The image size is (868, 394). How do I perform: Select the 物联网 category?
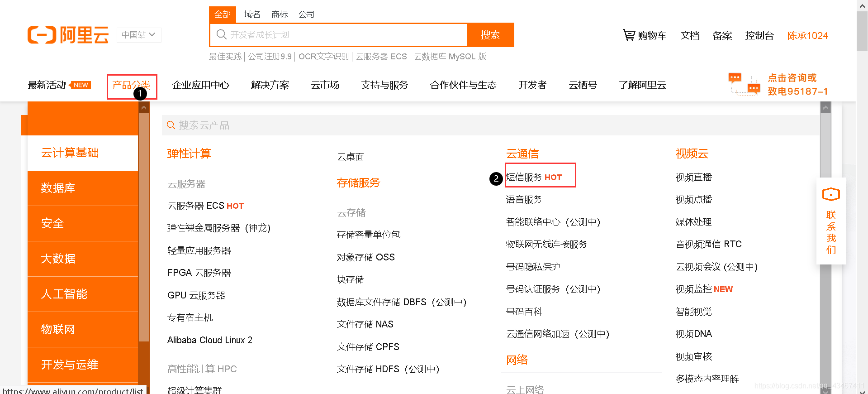click(x=83, y=330)
